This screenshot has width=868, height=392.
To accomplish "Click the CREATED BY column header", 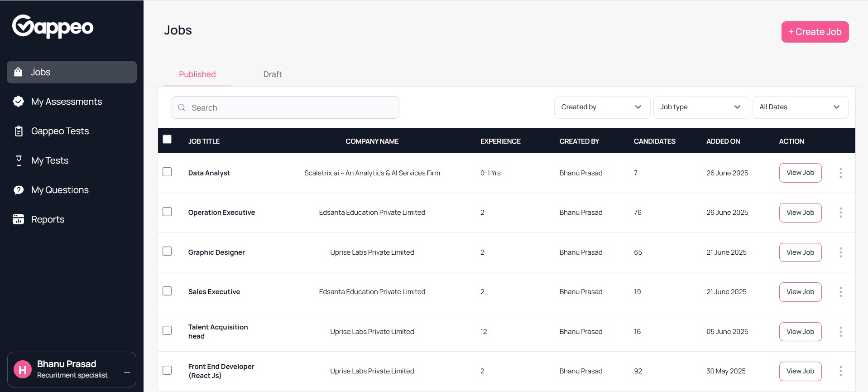I will (x=579, y=141).
